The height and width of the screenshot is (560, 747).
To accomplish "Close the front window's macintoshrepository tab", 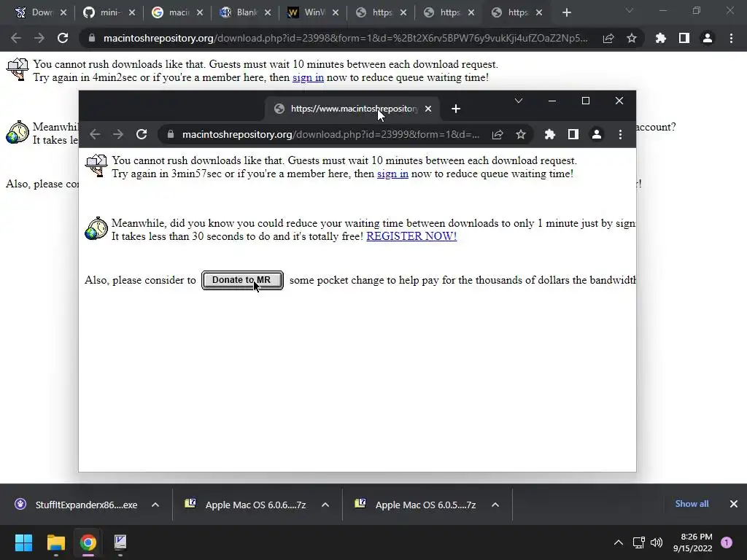I will point(428,109).
